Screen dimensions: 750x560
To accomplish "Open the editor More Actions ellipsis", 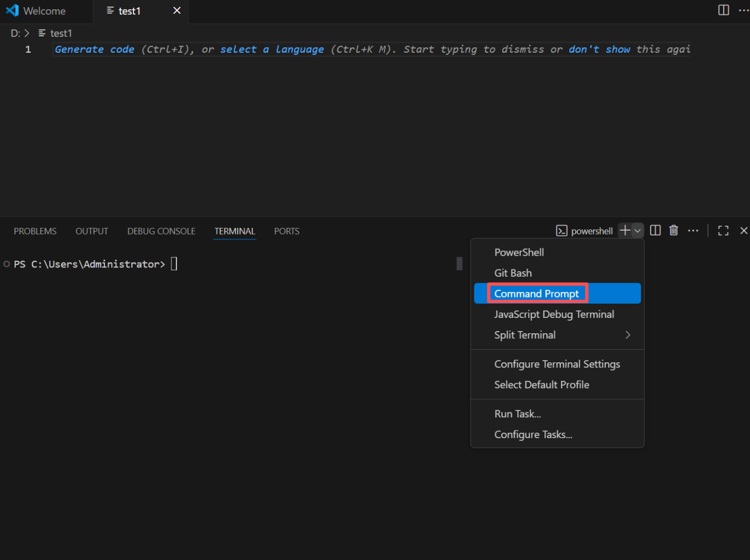I will 743,10.
